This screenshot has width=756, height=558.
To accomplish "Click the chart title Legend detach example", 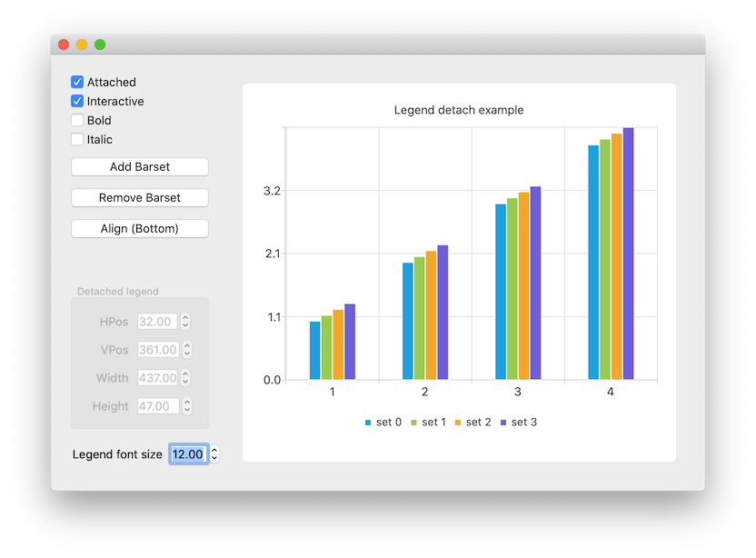I will 458,110.
